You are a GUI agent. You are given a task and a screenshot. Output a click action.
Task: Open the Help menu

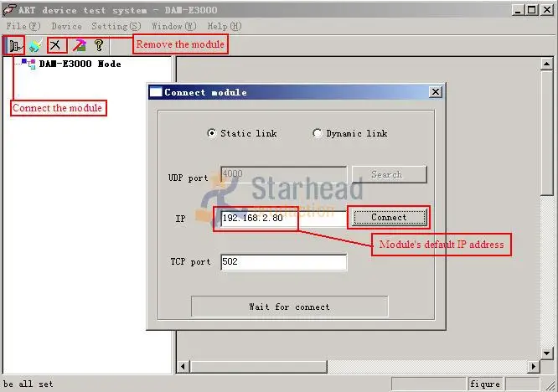225,26
